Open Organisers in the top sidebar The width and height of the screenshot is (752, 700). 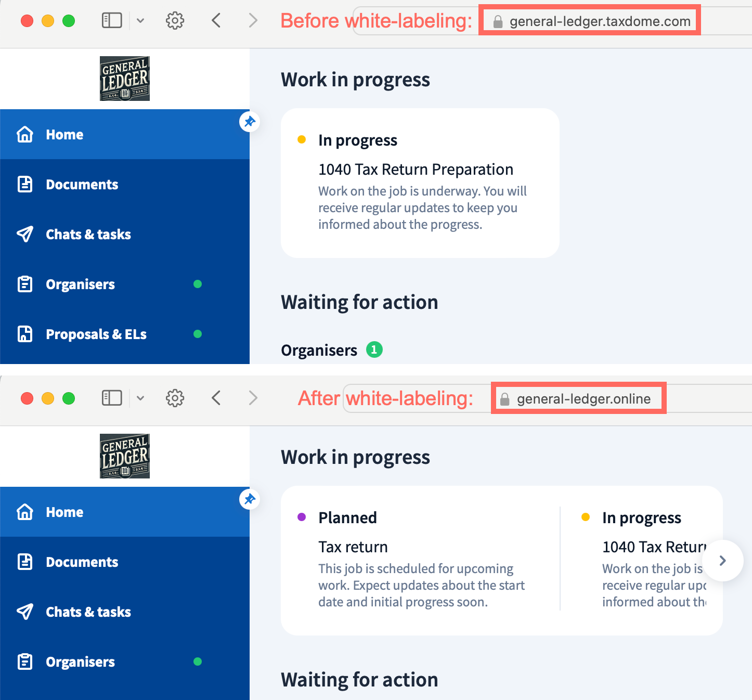(80, 284)
